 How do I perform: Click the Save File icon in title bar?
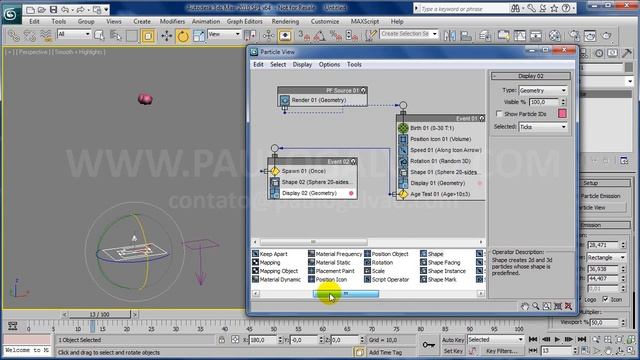[53, 9]
